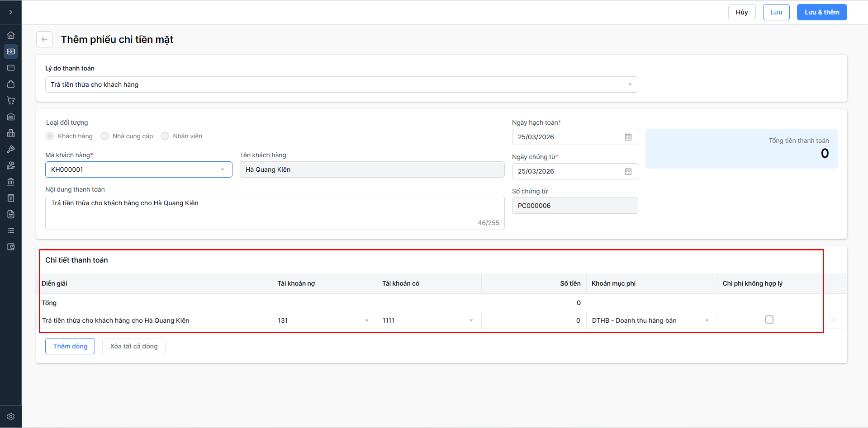Expand the sidebar with the chevron
Image resolution: width=868 pixels, height=428 pixels.
coord(11,12)
